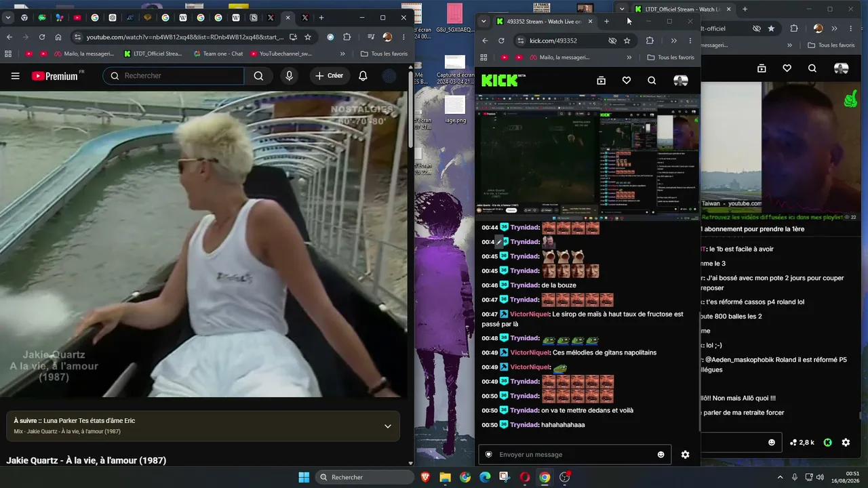Open tab search dropdown in middle Kick window
The height and width of the screenshot is (488, 868).
(x=484, y=22)
